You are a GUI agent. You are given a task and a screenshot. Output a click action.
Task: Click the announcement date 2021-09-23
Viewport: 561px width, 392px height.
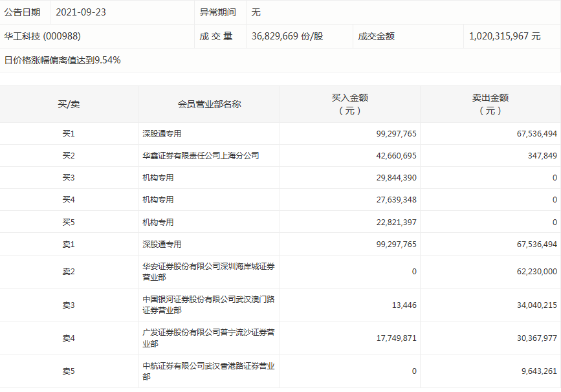point(81,12)
